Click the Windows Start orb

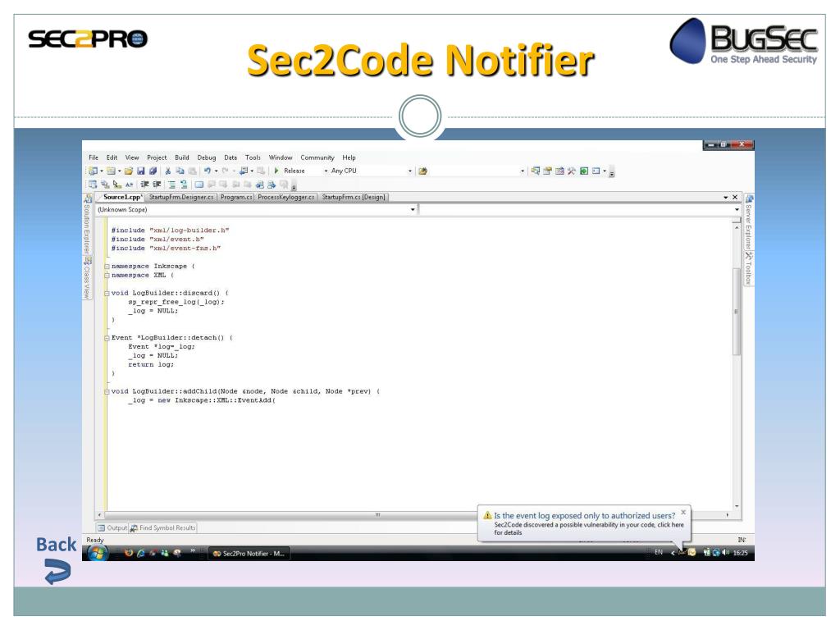point(98,553)
